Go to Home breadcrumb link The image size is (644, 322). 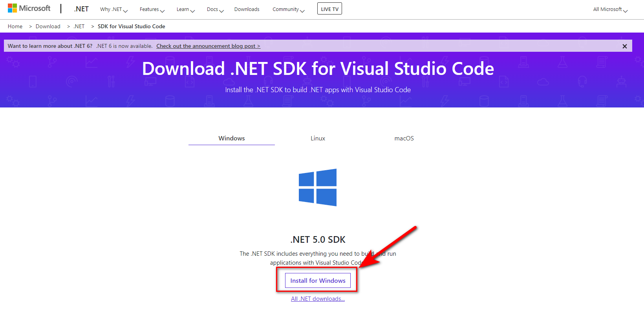click(x=15, y=26)
